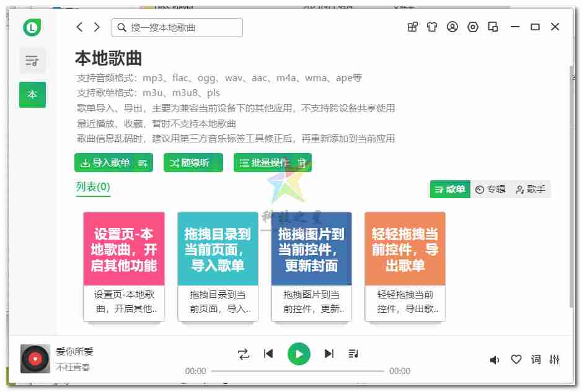Screen dimensions: 582x392
Task: Click the trash icon beside 批量操作
Action: coord(302,163)
